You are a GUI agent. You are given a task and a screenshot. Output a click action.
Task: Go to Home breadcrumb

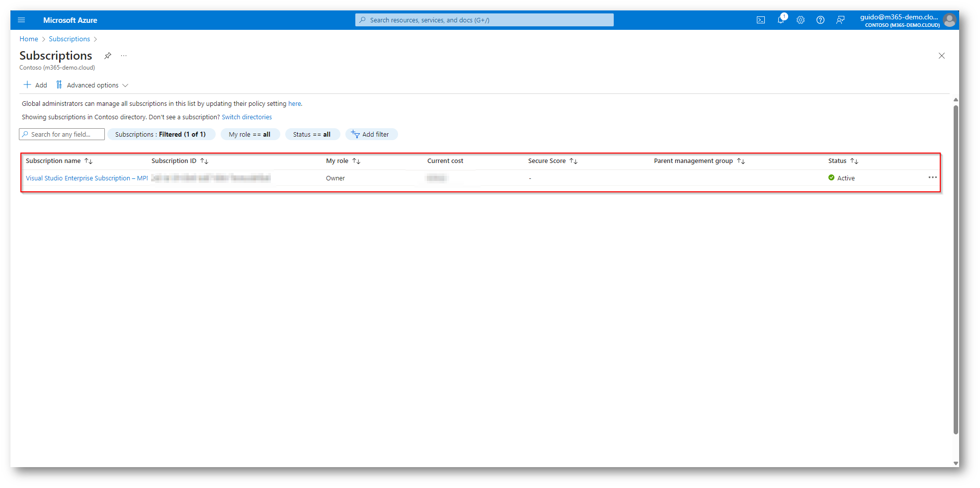(x=29, y=39)
